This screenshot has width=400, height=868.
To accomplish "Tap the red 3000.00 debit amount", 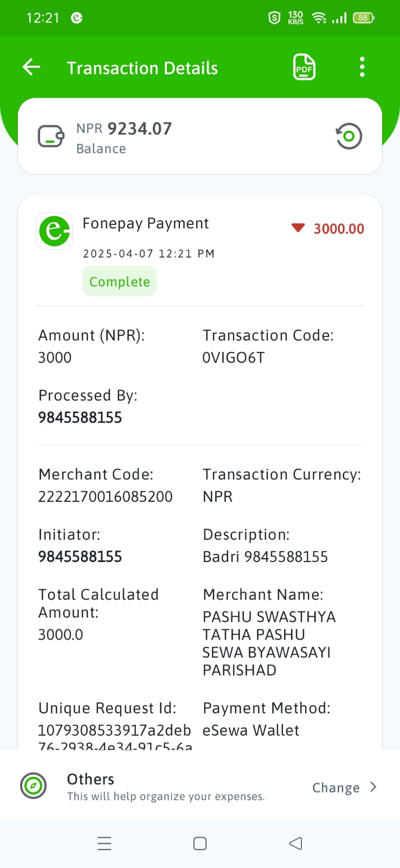I will click(x=339, y=229).
